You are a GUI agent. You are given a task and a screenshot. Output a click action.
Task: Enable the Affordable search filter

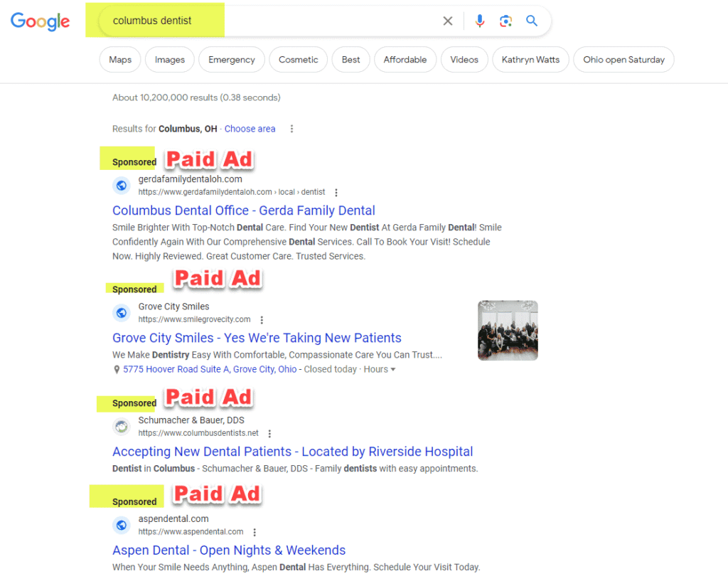pyautogui.click(x=405, y=59)
